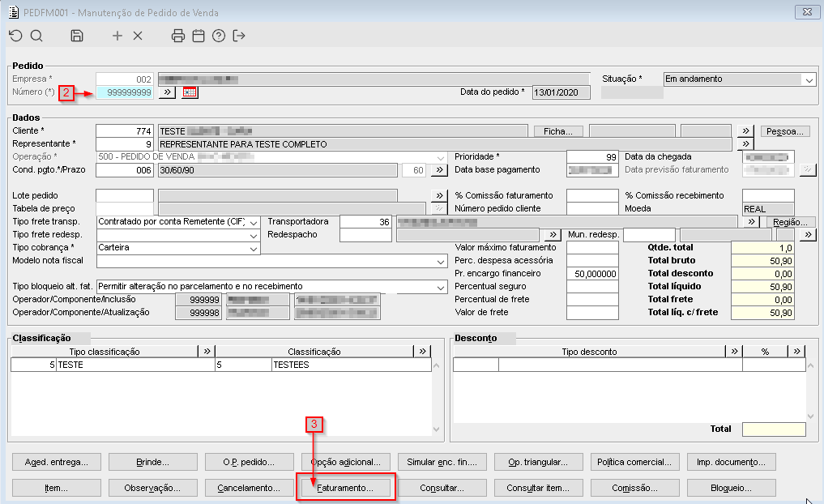Open O.P. pedido... button
The image size is (824, 504).
click(x=249, y=462)
